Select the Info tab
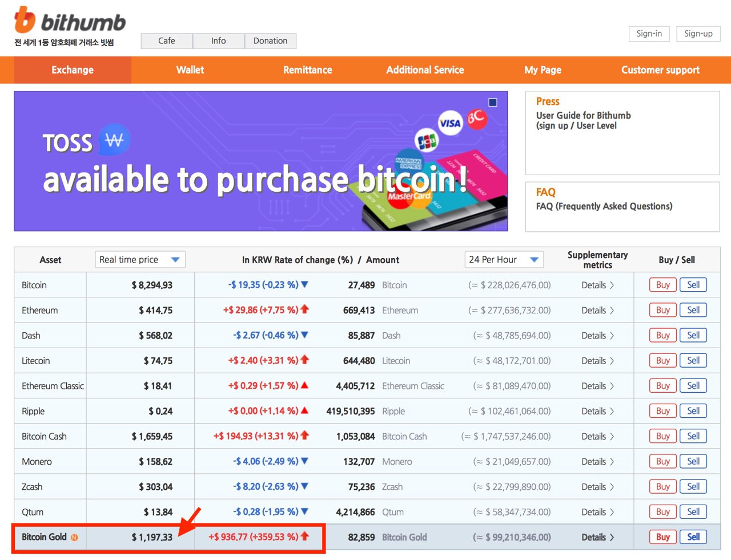 (x=219, y=41)
